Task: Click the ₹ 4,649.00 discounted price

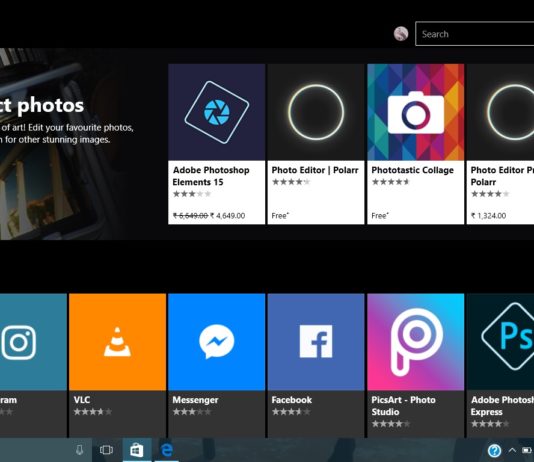Action: [227, 216]
